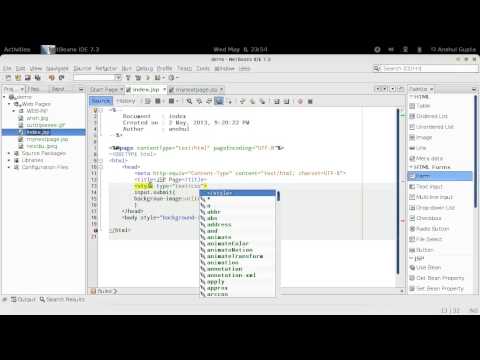Click the Run Project play icon
This screenshot has height=360, width=480.
tap(148, 78)
